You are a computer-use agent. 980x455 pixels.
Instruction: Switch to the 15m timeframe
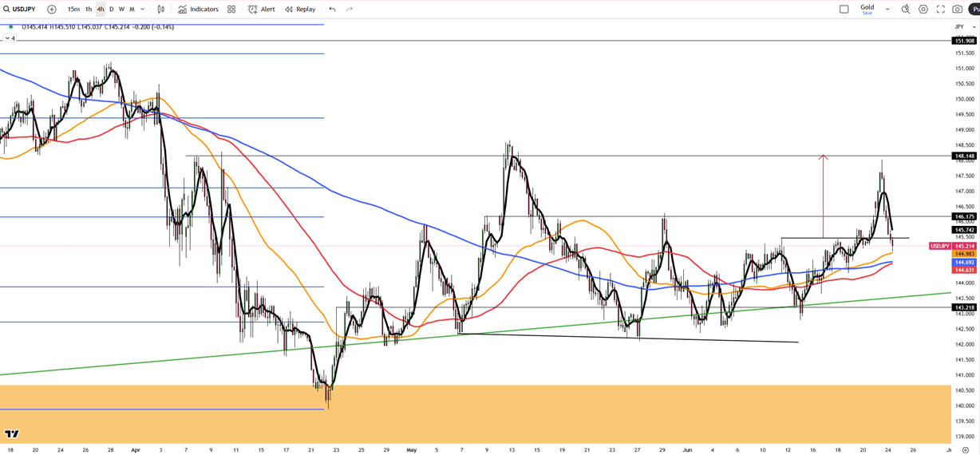click(73, 10)
